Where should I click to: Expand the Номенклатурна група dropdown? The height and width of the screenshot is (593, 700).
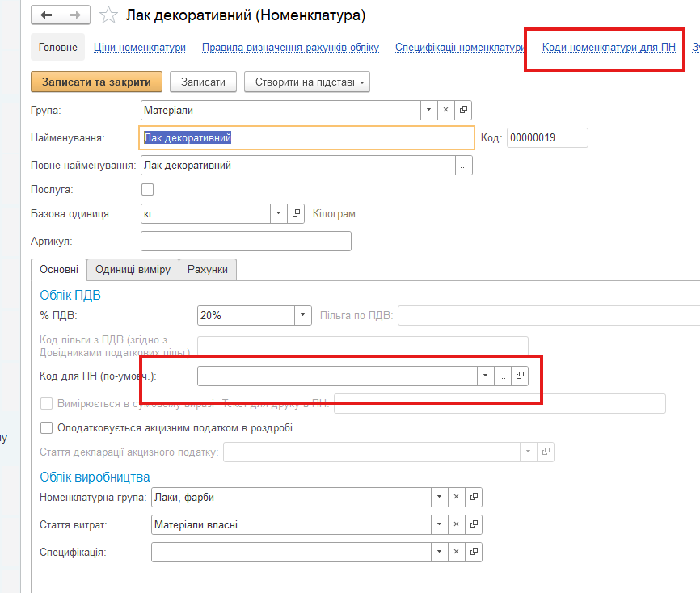(x=439, y=497)
